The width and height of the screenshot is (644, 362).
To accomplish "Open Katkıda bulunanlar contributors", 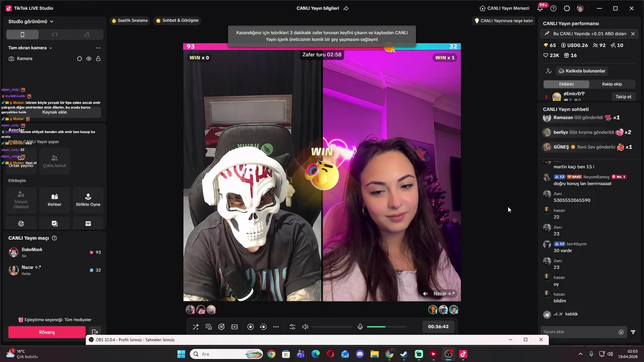I will point(582,71).
